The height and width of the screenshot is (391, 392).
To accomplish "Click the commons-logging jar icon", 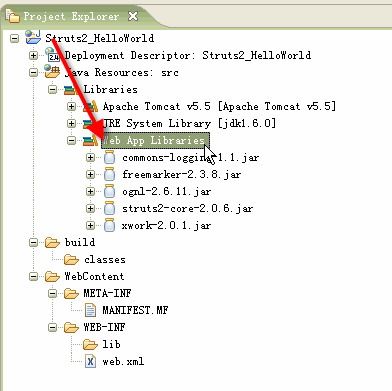I will click(109, 157).
